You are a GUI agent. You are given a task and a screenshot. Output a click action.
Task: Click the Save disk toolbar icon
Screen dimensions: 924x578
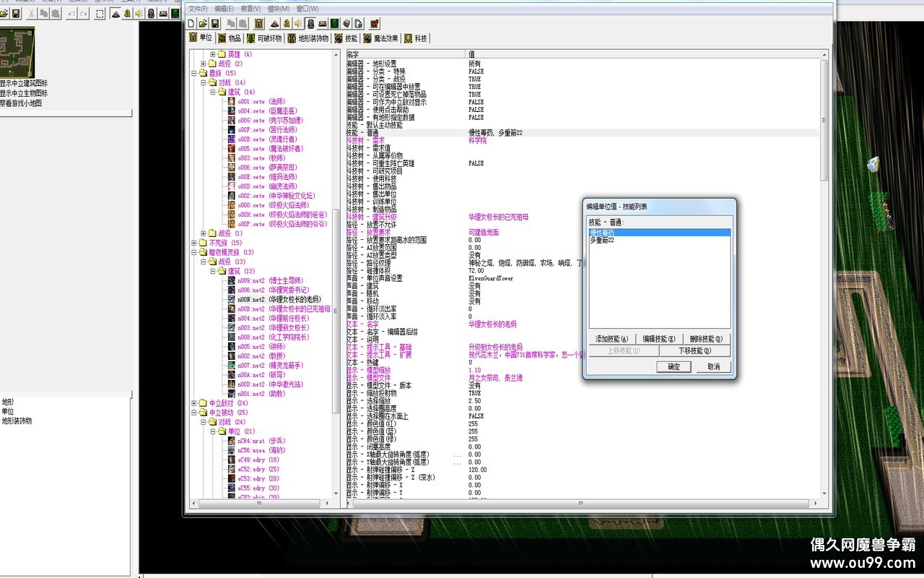(x=214, y=23)
